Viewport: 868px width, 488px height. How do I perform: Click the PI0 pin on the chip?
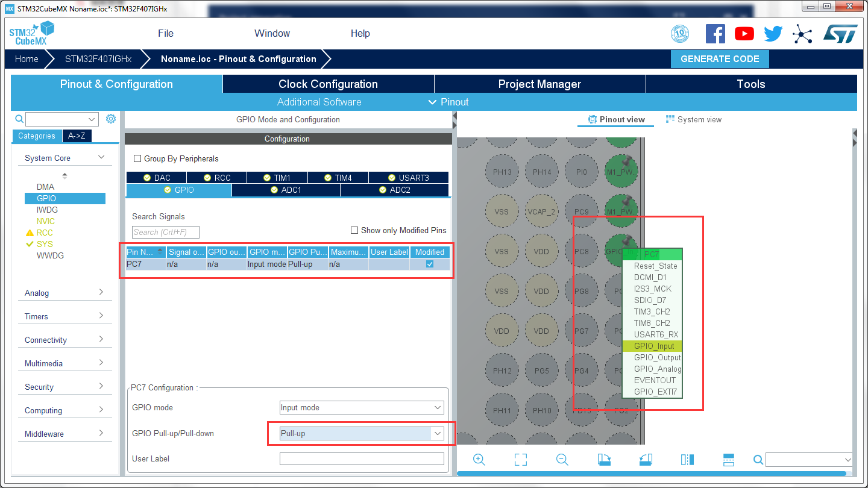coord(581,172)
